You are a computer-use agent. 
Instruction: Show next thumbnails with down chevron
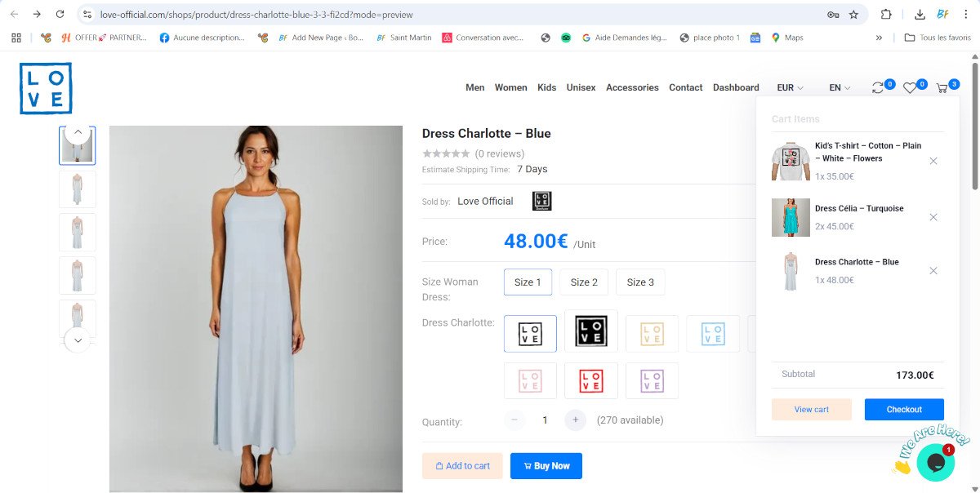pos(78,340)
